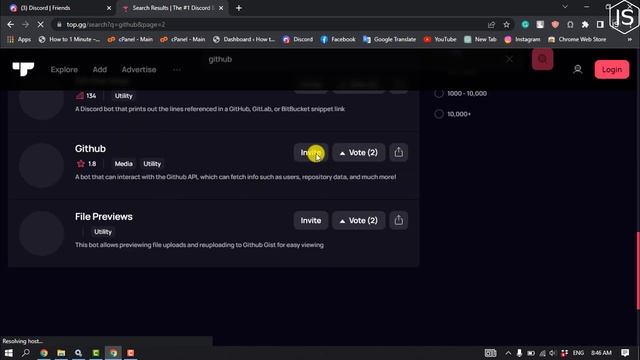Click the share icon for File Previews
The height and width of the screenshot is (360, 640).
[x=398, y=220]
